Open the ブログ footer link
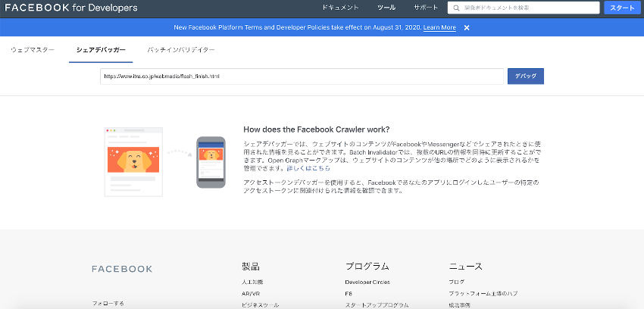 (457, 282)
